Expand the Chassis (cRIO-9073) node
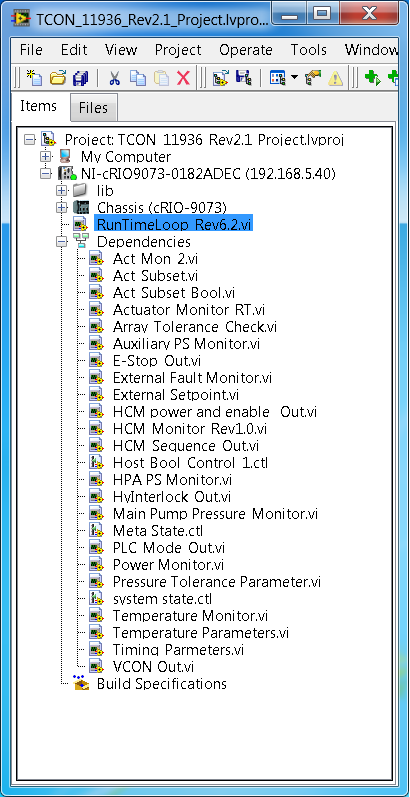This screenshot has width=410, height=797. [x=62, y=207]
